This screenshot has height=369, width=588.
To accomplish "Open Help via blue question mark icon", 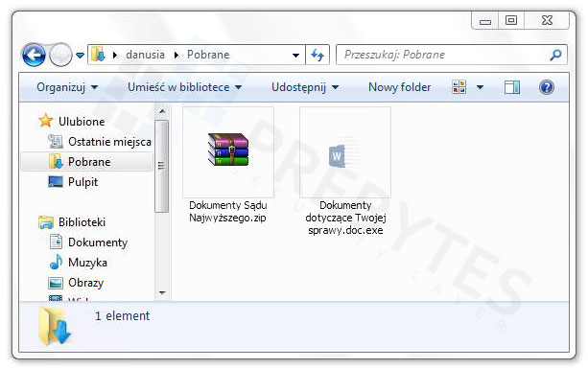I will coord(547,87).
